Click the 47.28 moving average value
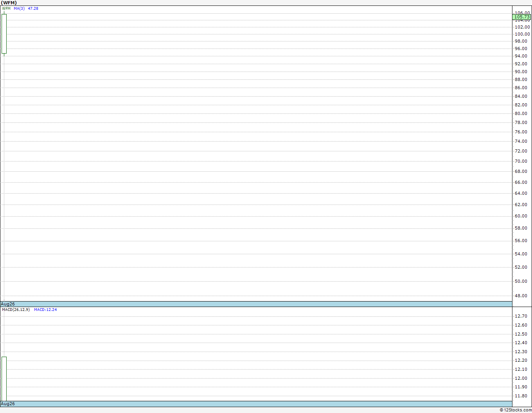This screenshot has height=413, width=532. (x=33, y=8)
